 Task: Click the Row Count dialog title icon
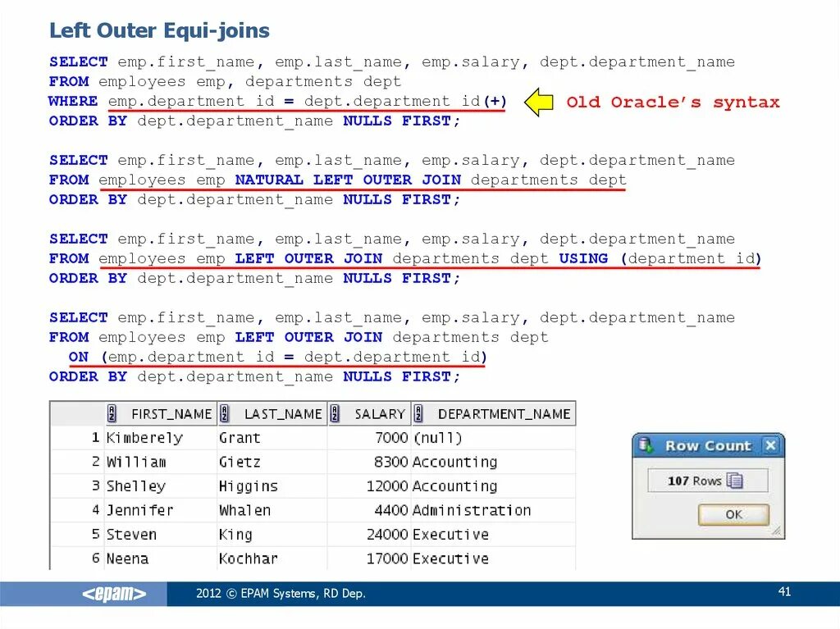tap(646, 445)
